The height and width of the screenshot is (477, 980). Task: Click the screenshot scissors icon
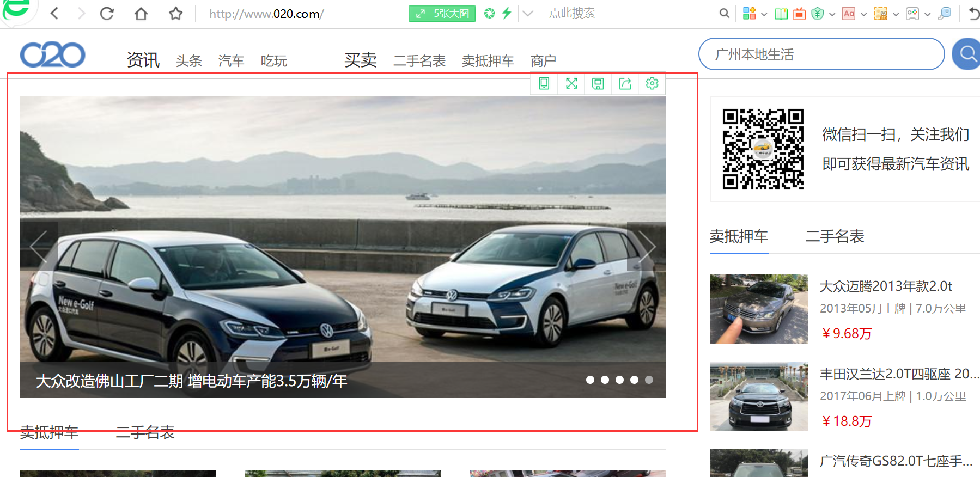tap(881, 14)
